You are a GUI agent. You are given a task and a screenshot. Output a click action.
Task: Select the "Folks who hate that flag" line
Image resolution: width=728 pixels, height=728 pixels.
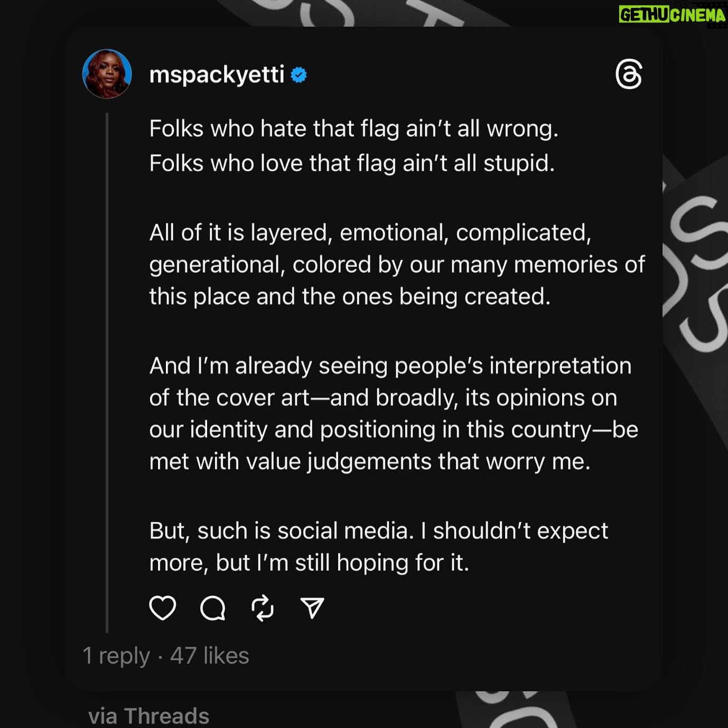point(353,128)
